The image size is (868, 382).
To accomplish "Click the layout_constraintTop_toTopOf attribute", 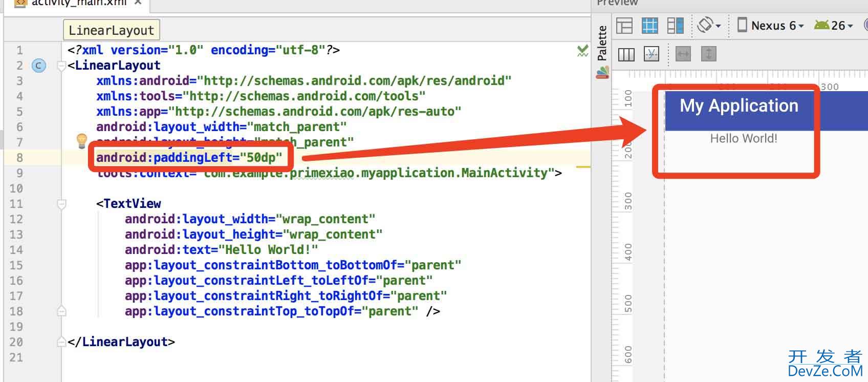I will 272,311.
